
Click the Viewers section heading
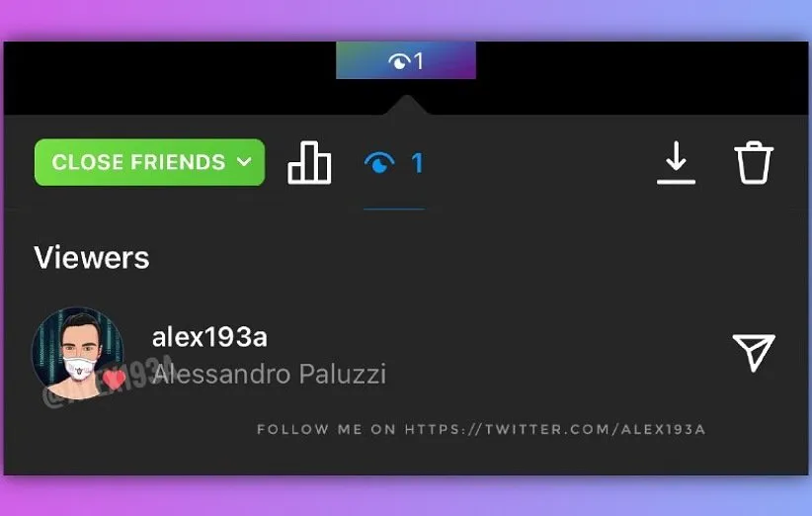(92, 257)
